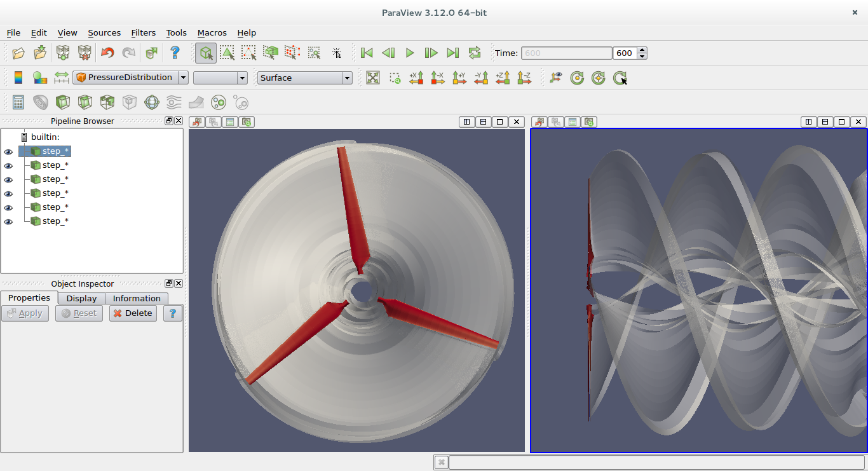
Task: Select the Calculator filter icon
Action: 18,102
